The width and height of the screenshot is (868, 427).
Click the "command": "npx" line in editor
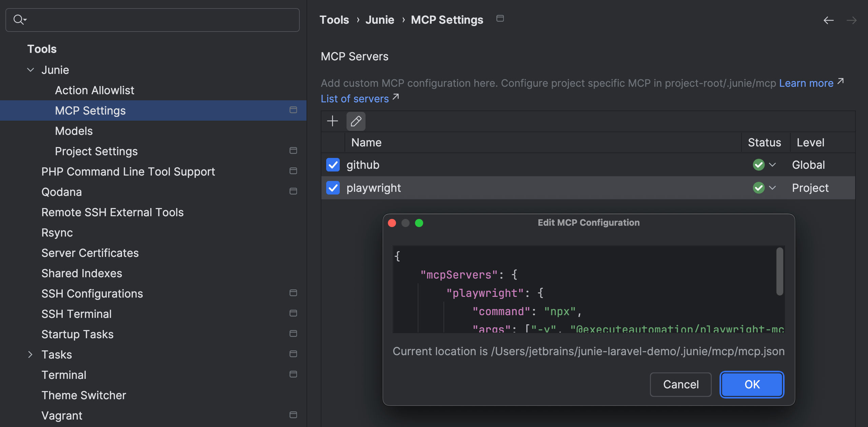[x=527, y=311]
